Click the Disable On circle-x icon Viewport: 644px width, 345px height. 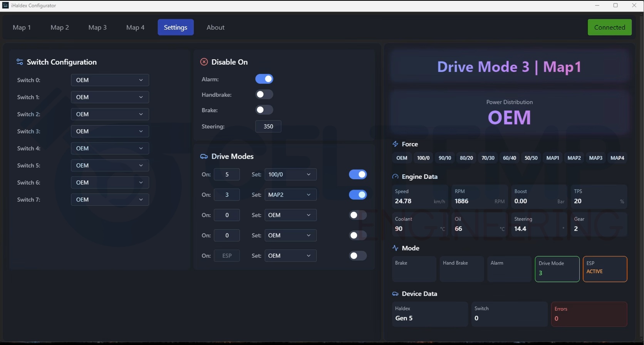click(204, 62)
